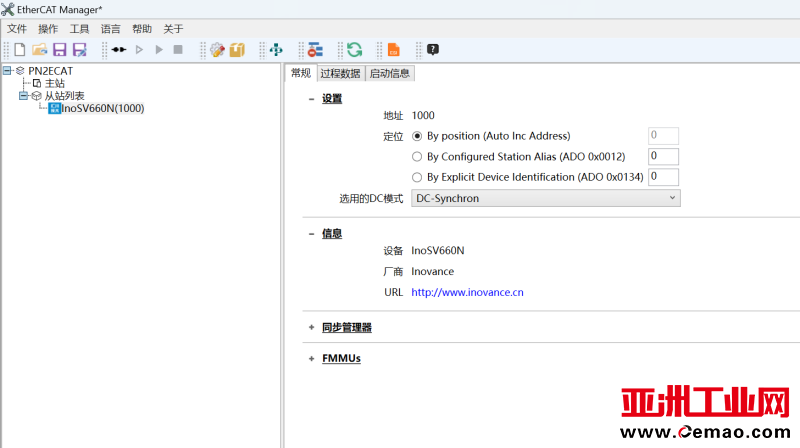Image resolution: width=800 pixels, height=448 pixels.
Task: Collapse the PN2ECAT tree node
Action: coord(7,71)
